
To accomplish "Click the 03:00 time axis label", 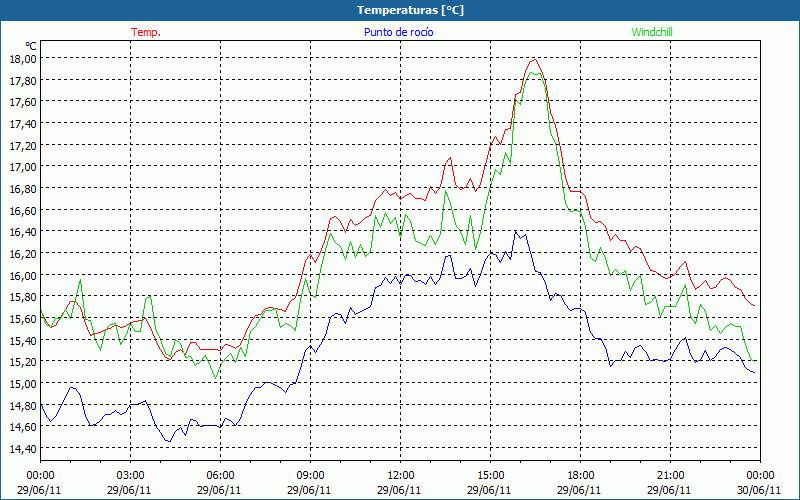I will point(131,476).
